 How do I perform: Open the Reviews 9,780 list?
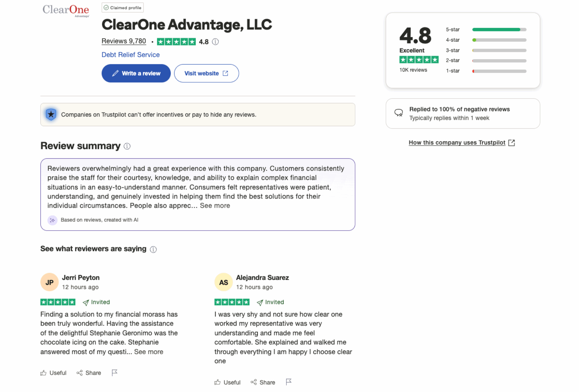tap(124, 41)
